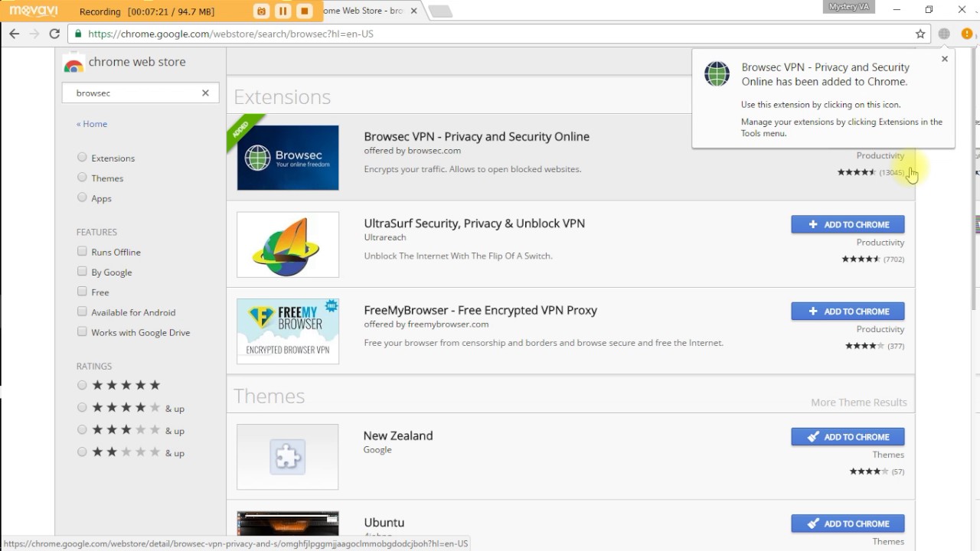980x551 pixels.
Task: Open UltraSurf Security, Privacy & Unblock VPN title
Action: tap(474, 223)
